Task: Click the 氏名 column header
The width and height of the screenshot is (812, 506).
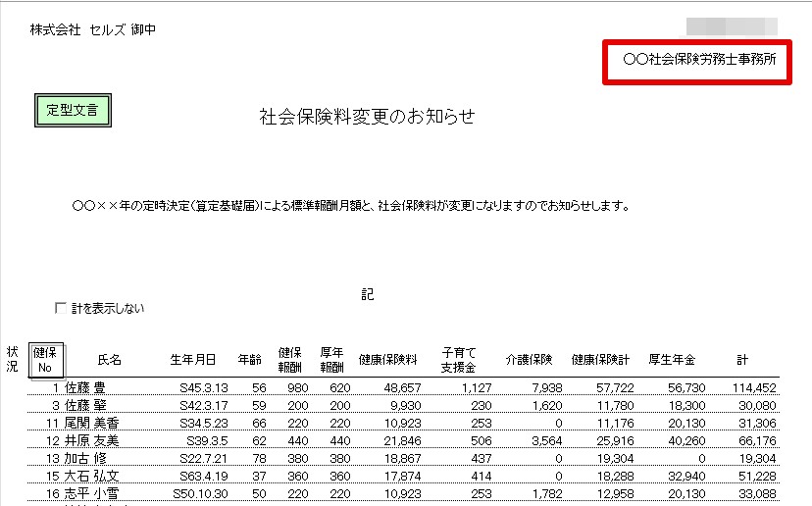Action: coord(109,360)
